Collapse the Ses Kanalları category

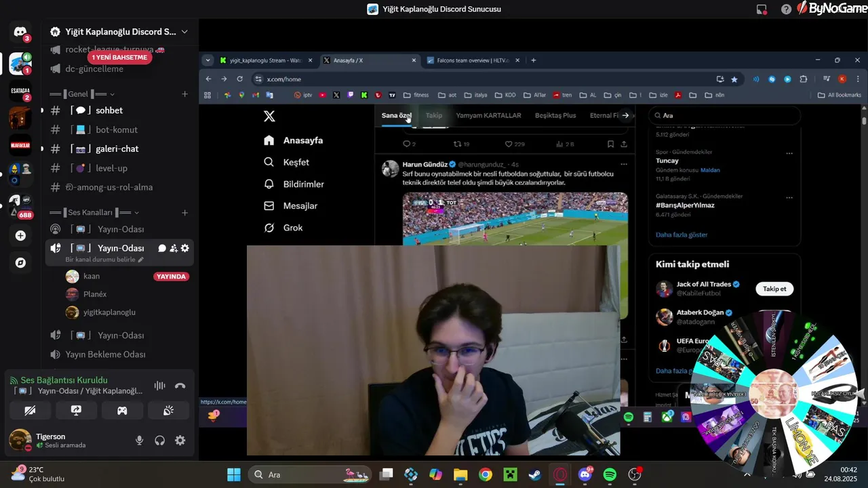coord(94,213)
